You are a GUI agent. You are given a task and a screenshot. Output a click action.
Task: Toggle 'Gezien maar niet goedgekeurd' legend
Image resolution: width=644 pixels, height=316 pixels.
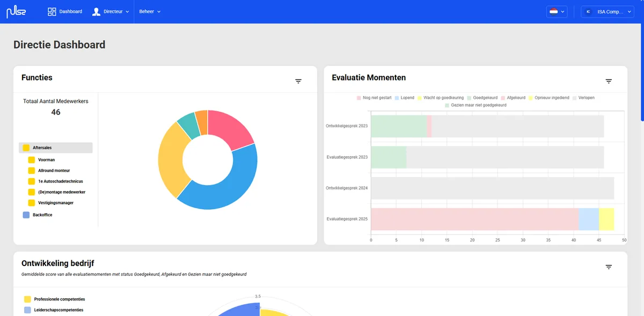click(x=475, y=106)
